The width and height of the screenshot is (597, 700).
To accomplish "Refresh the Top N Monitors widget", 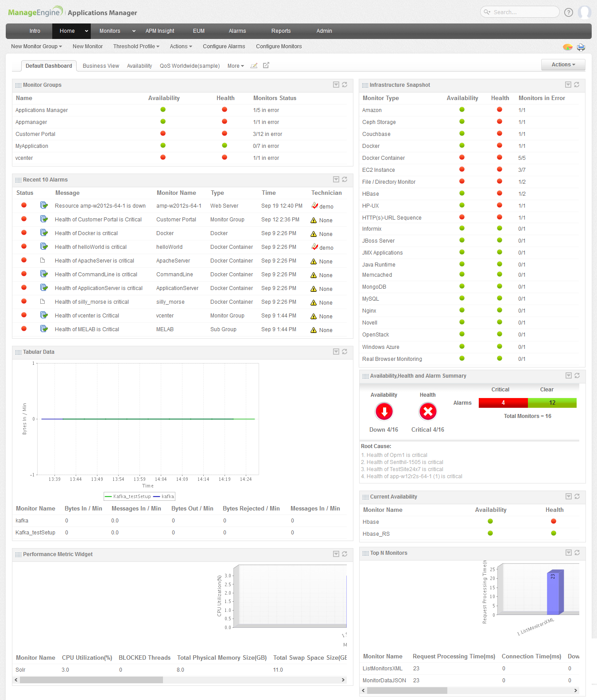I will point(577,553).
